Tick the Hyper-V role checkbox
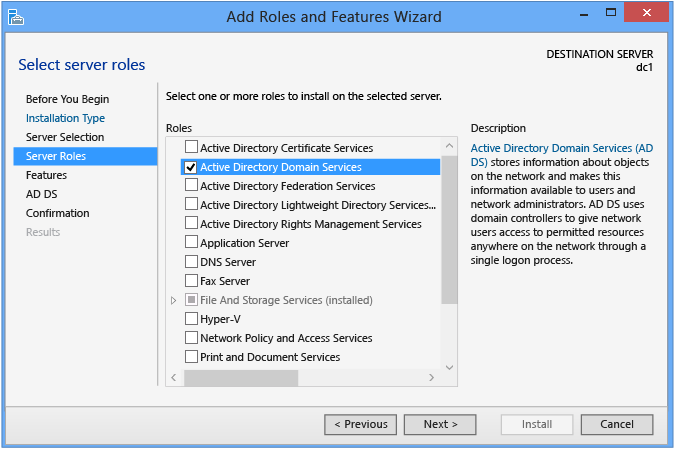This screenshot has height=449, width=674. (191, 319)
